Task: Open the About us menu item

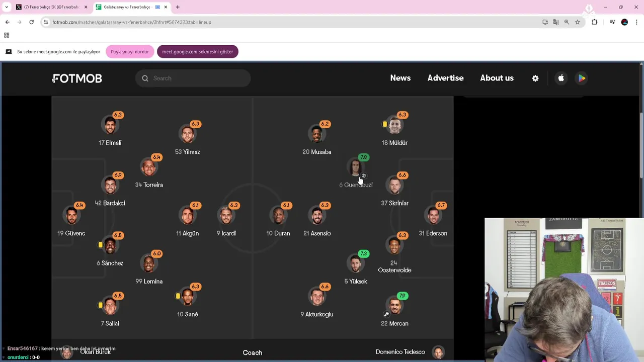Action: (497, 78)
